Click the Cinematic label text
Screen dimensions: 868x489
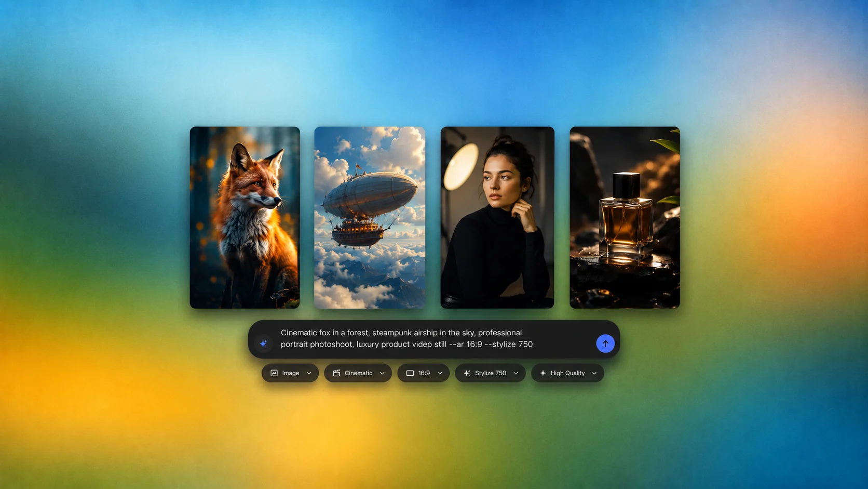tap(358, 373)
